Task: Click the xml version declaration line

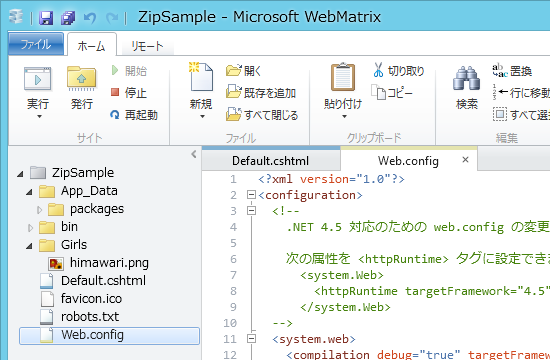Action: click(331, 179)
